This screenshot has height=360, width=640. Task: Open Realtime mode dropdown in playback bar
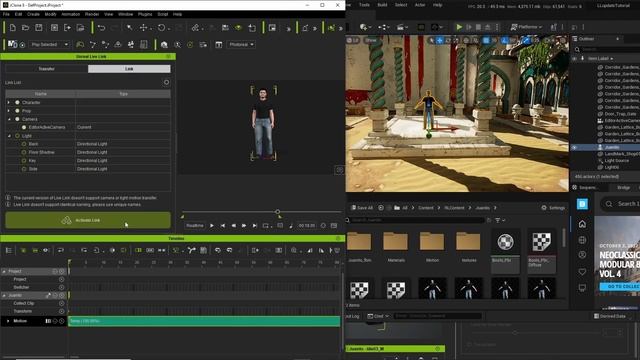click(195, 225)
